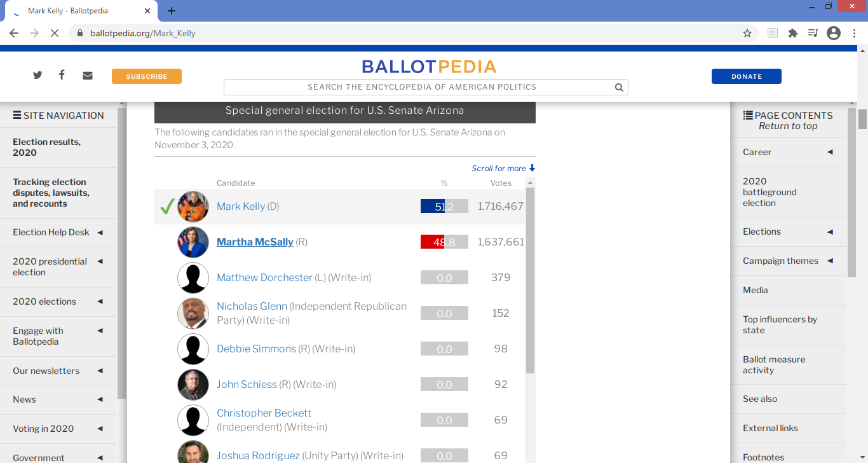Image resolution: width=868 pixels, height=463 pixels.
Task: Click Nicholas Glenn's candidate photo
Action: [193, 314]
